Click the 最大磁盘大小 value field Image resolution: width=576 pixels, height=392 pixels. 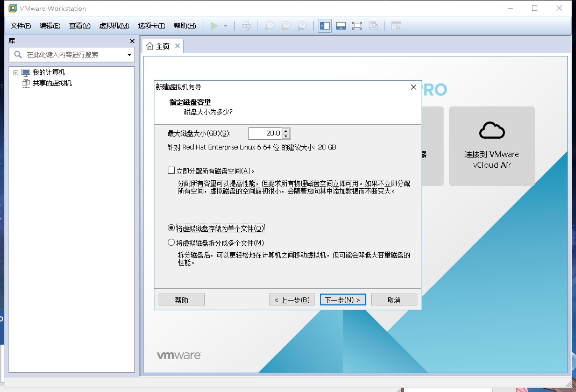point(265,133)
